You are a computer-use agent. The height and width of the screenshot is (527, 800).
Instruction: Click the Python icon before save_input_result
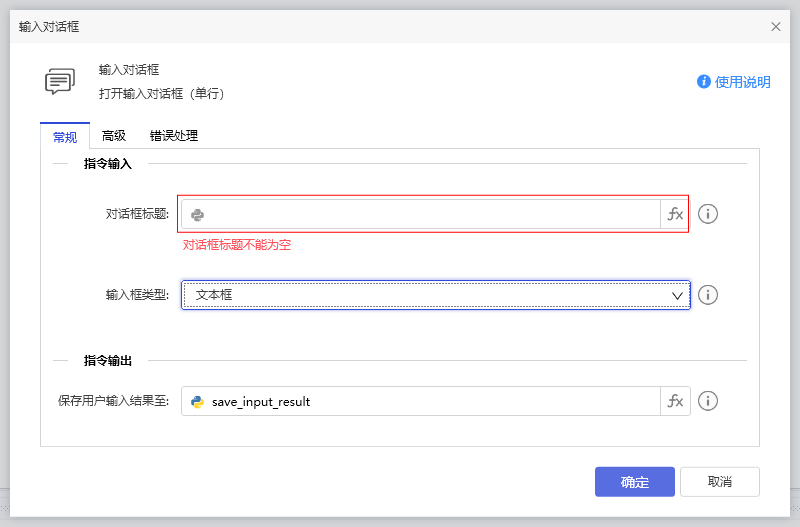click(x=198, y=401)
